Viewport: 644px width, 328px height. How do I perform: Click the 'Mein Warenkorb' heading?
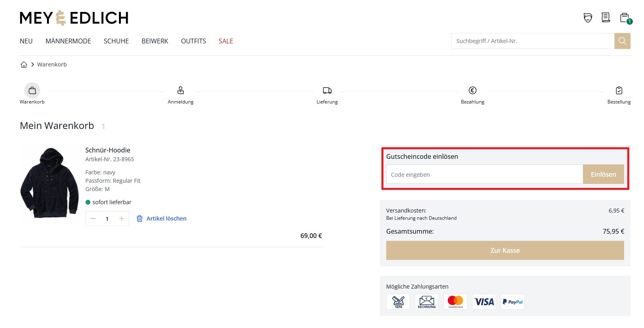pos(57,126)
